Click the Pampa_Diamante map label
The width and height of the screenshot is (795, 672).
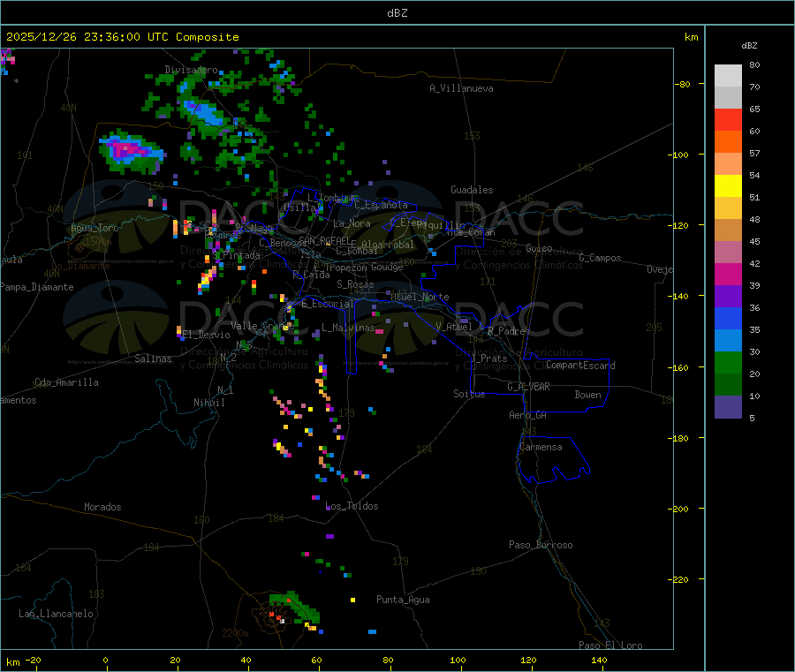pyautogui.click(x=37, y=287)
